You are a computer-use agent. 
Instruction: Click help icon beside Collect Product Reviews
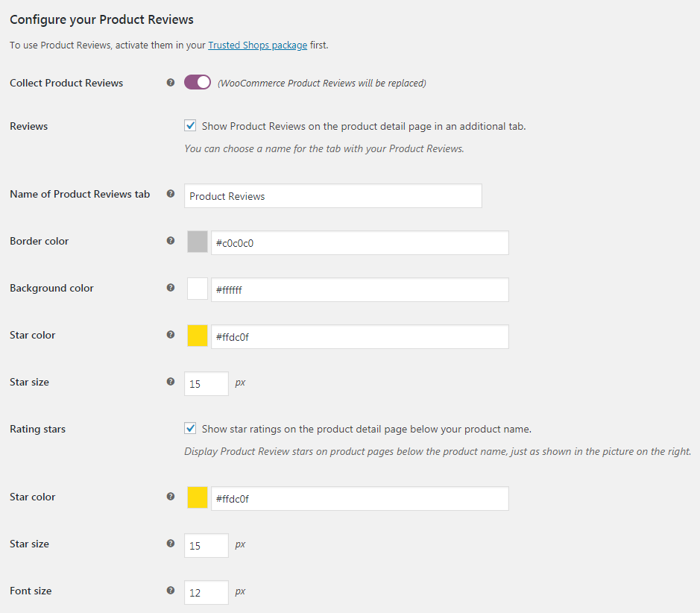tap(171, 83)
